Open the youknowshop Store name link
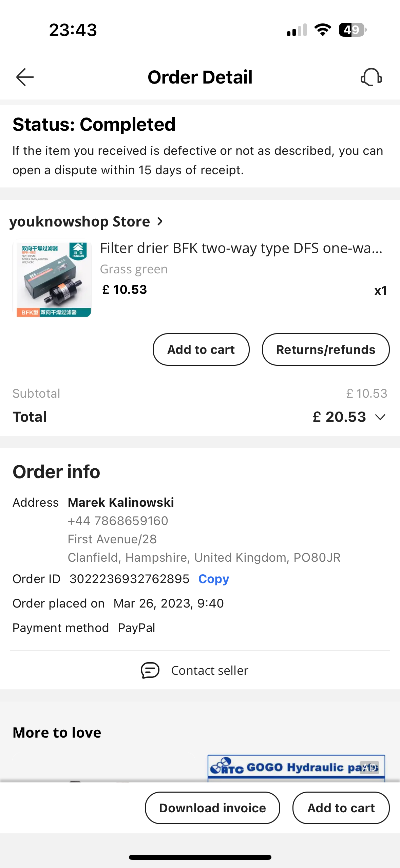The image size is (400, 868). (x=80, y=221)
